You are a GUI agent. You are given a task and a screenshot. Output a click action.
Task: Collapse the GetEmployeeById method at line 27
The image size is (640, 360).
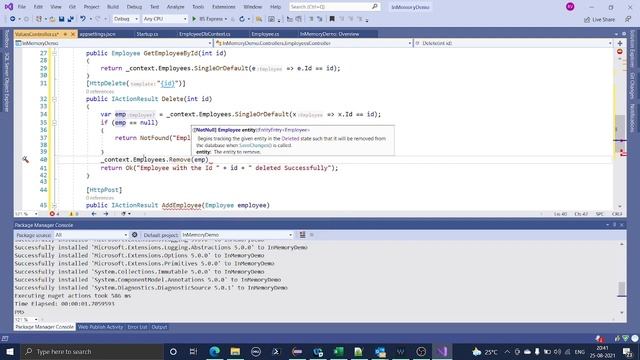pos(54,53)
